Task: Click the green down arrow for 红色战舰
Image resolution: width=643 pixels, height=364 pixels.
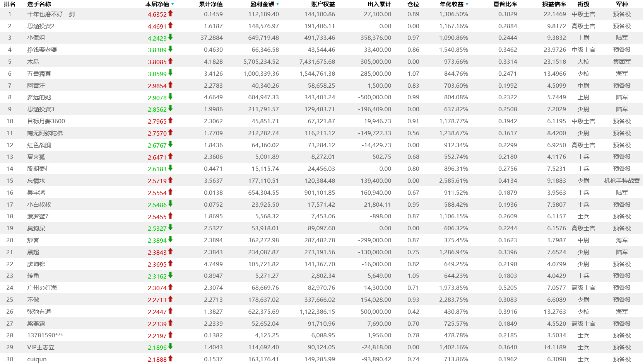Action: point(170,145)
